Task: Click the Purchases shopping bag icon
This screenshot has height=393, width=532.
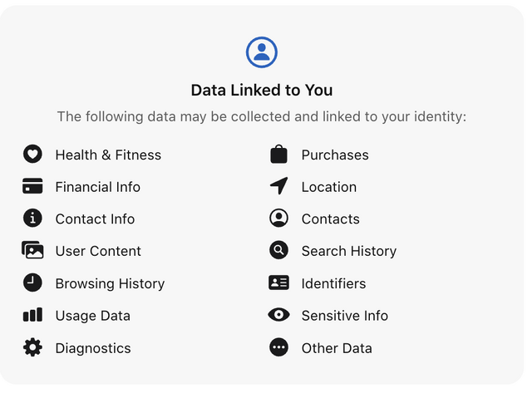Action: [278, 155]
